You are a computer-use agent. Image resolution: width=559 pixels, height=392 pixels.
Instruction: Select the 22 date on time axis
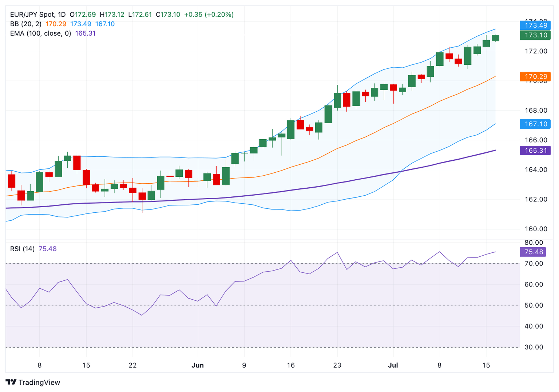[132, 365]
